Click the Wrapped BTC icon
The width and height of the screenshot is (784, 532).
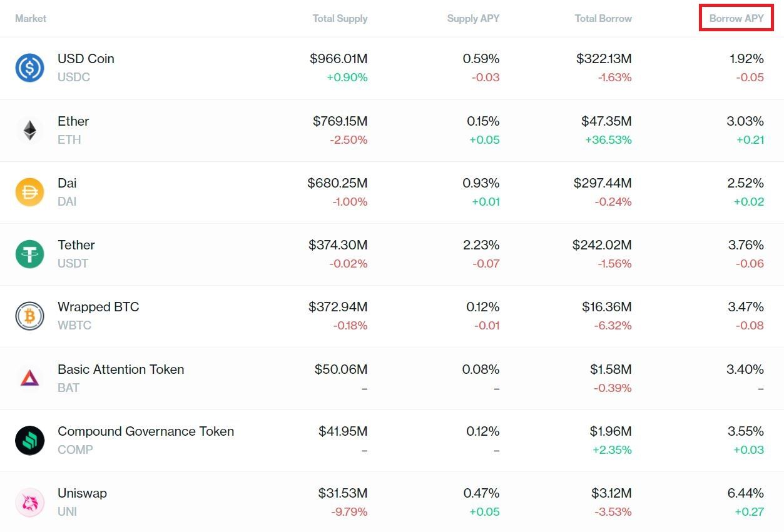pos(29,316)
